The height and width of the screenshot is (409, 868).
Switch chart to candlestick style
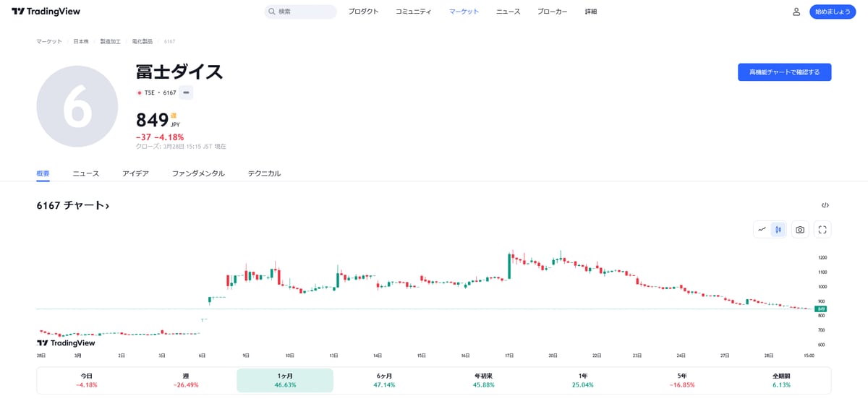pyautogui.click(x=778, y=230)
